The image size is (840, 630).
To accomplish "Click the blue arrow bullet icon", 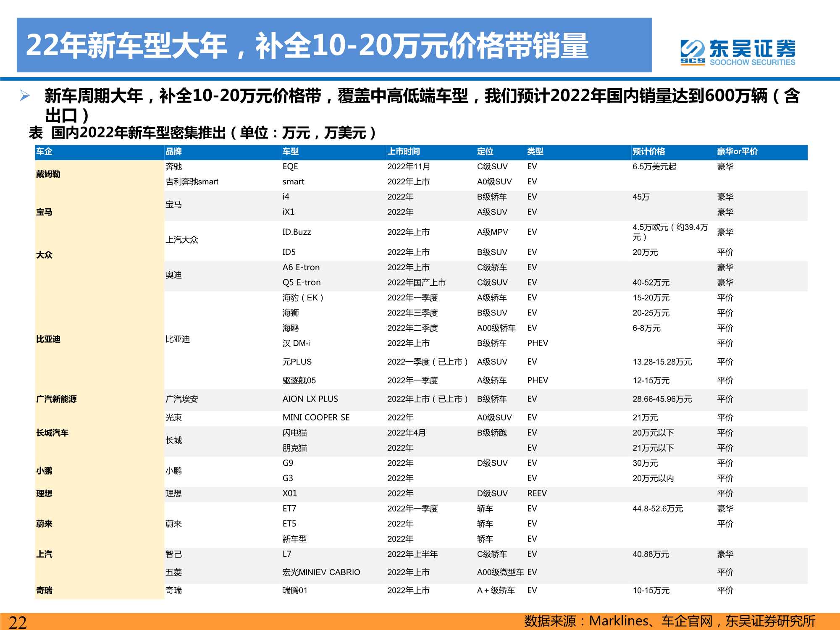I will coord(25,96).
